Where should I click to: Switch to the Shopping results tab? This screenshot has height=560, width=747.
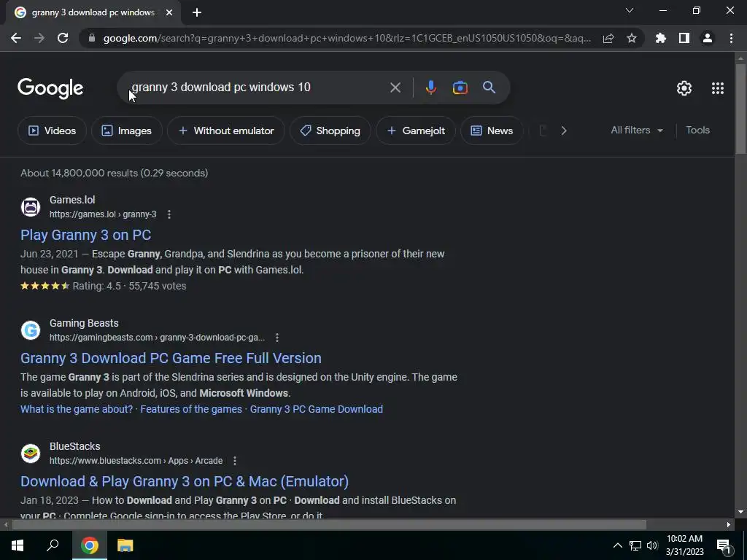(330, 131)
